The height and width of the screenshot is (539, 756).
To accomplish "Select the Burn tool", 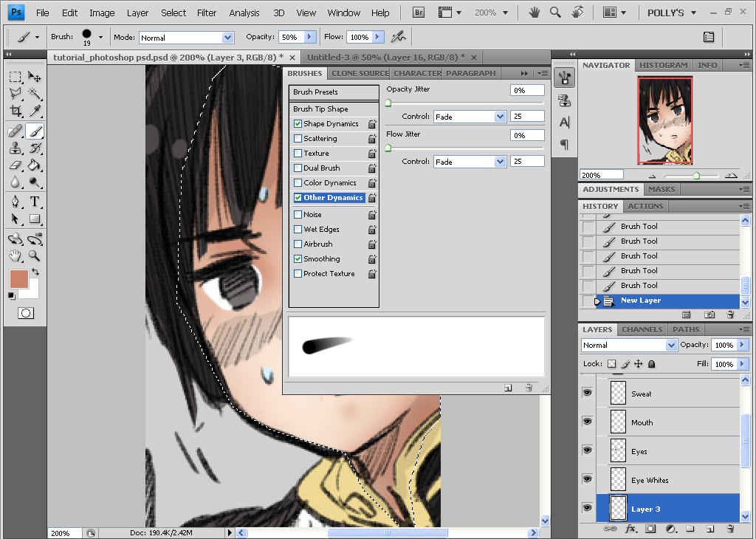I will pyautogui.click(x=34, y=182).
